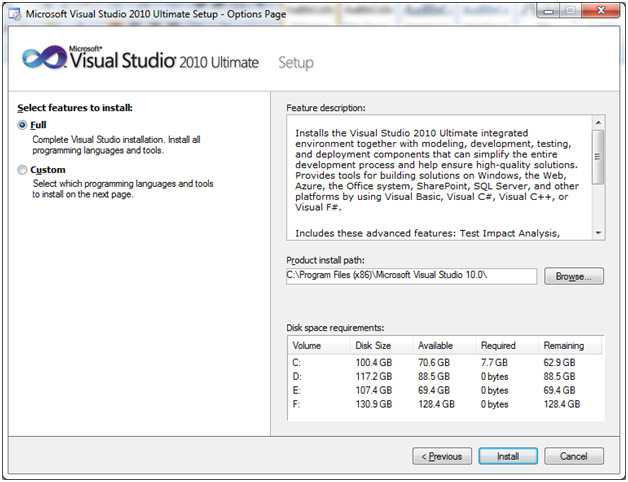The width and height of the screenshot is (628, 482).
Task: Select the D: volume row
Action: point(445,377)
